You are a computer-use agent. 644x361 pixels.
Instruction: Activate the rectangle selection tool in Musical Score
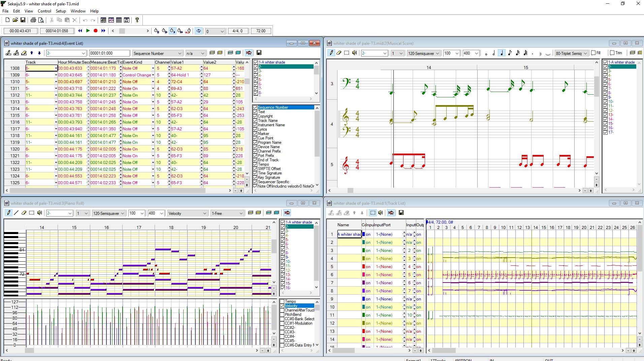(347, 53)
